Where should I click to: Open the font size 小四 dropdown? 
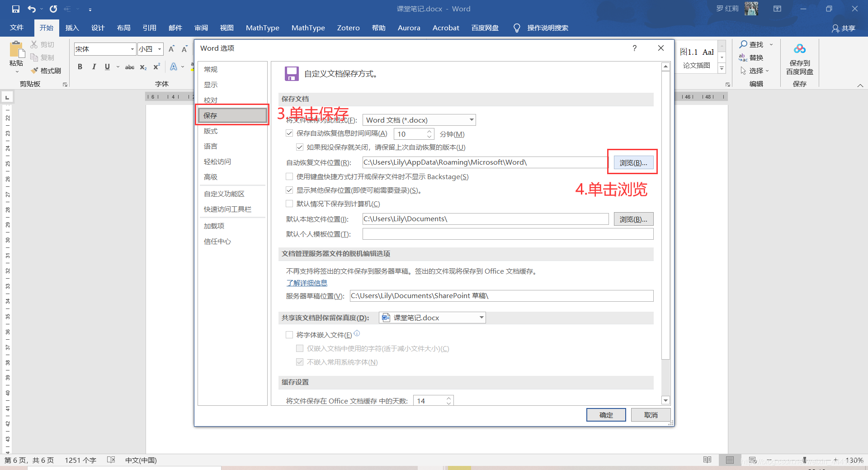tap(160, 49)
